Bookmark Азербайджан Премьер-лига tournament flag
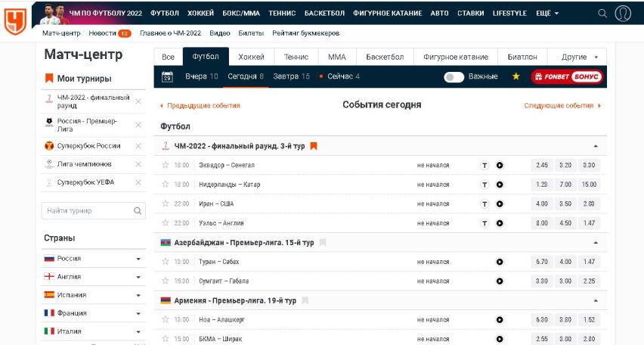The height and width of the screenshot is (345, 644). coord(323,243)
